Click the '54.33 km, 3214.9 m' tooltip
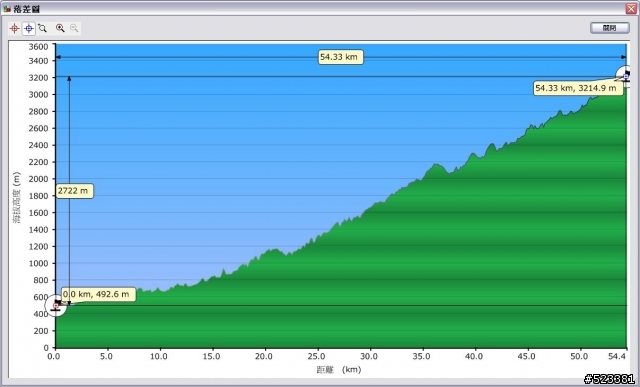 (x=578, y=88)
